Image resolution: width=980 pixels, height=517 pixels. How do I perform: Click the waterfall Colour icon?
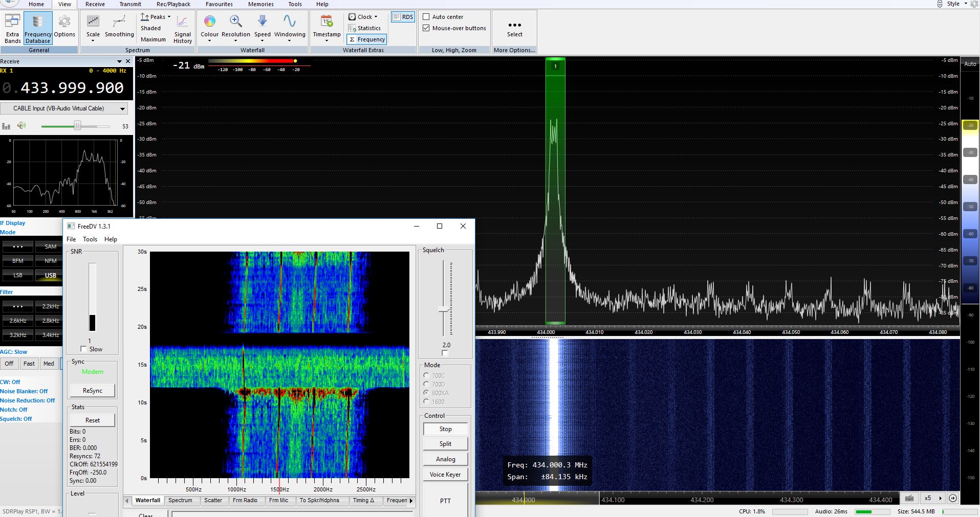coord(209,21)
